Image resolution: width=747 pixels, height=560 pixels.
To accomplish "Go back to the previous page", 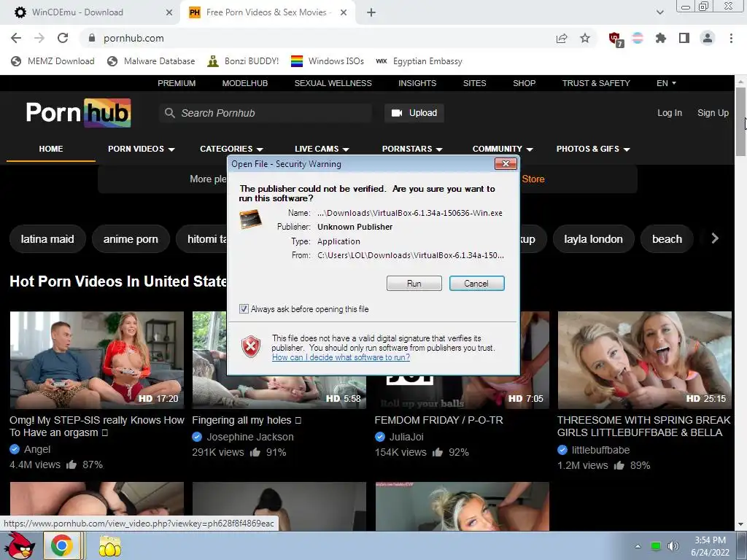I will pyautogui.click(x=16, y=38).
